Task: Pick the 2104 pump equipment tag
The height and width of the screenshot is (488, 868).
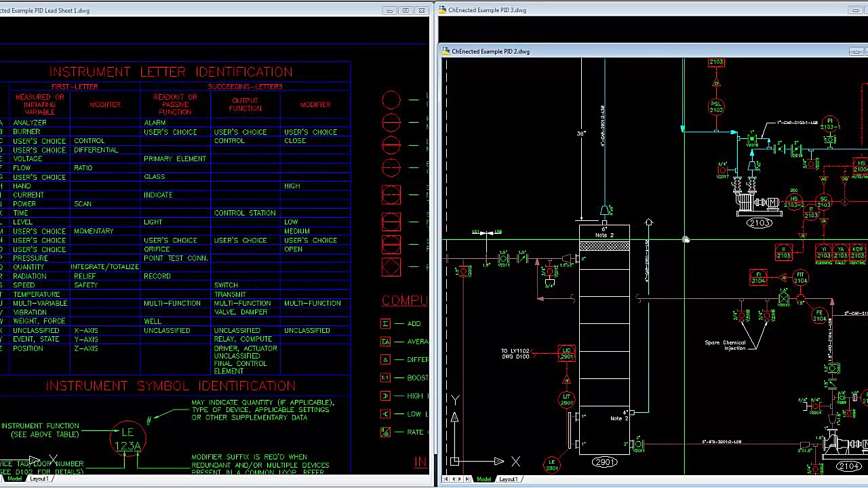Action: [849, 466]
